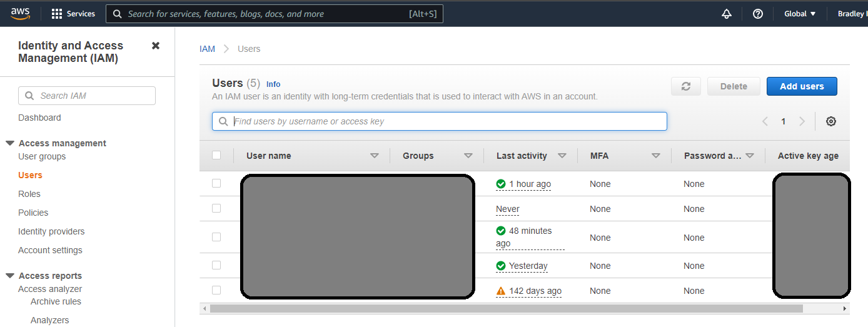Viewport: 868px width, 327px height.
Task: Click the magnifier in the top search bar
Action: pos(117,14)
